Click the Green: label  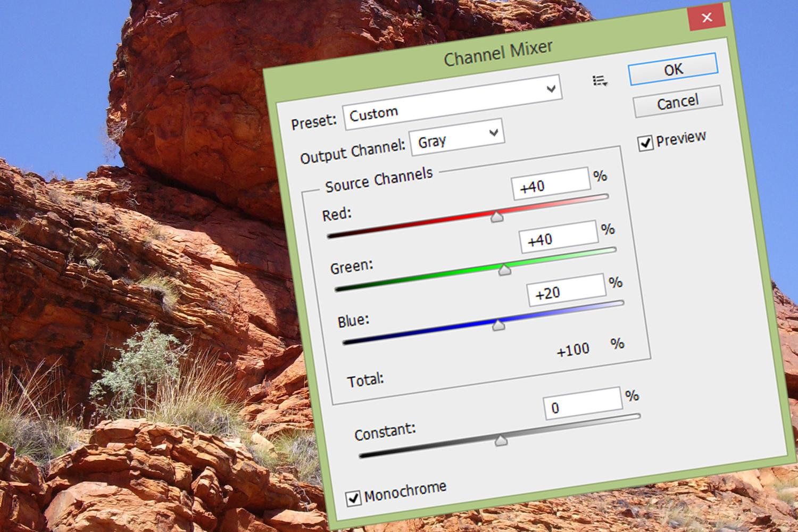[x=352, y=267]
